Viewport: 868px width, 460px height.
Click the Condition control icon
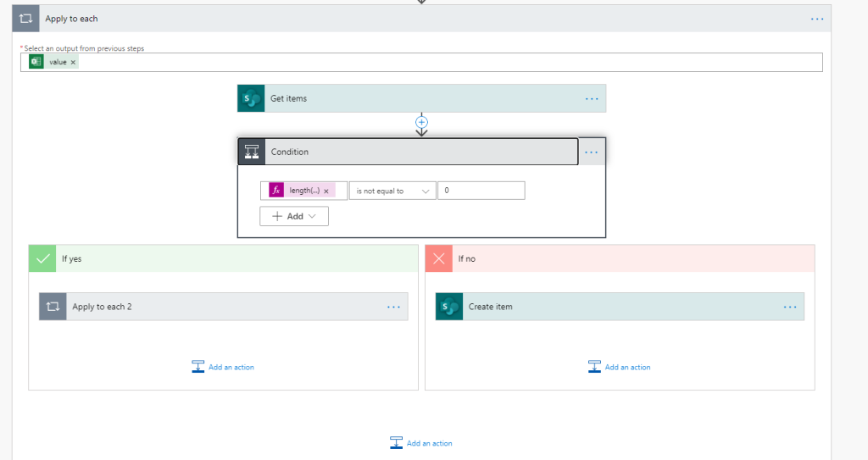pos(252,152)
